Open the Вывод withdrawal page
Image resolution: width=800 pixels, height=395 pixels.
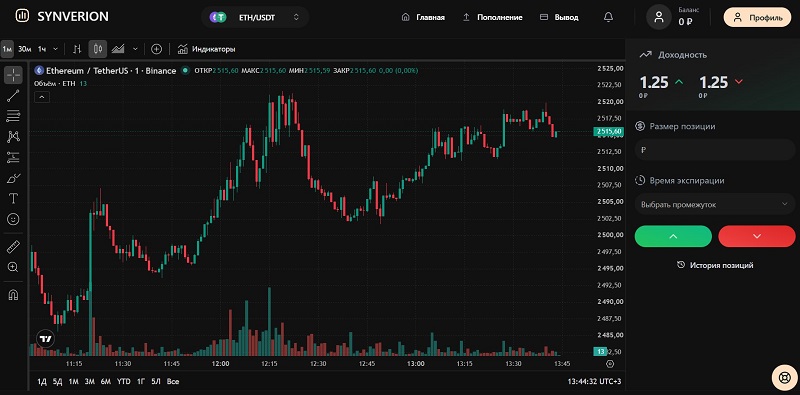(559, 17)
